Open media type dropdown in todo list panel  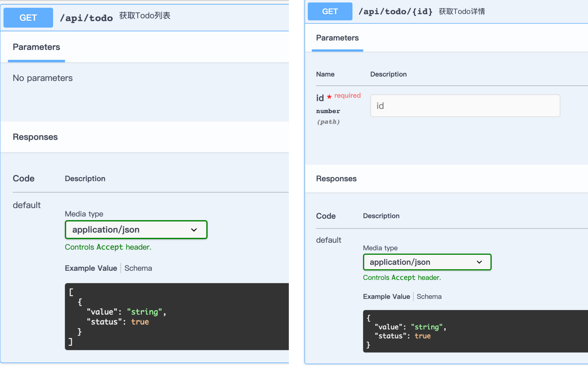[136, 230]
